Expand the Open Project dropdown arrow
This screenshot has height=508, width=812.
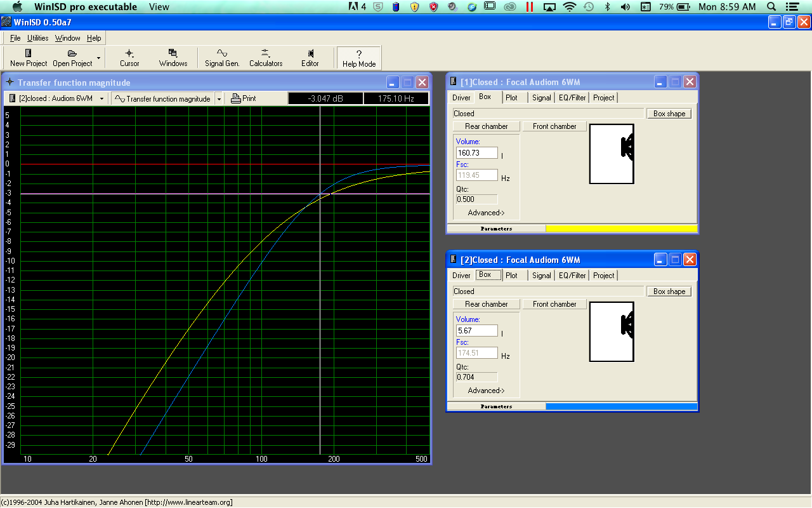[x=98, y=58]
